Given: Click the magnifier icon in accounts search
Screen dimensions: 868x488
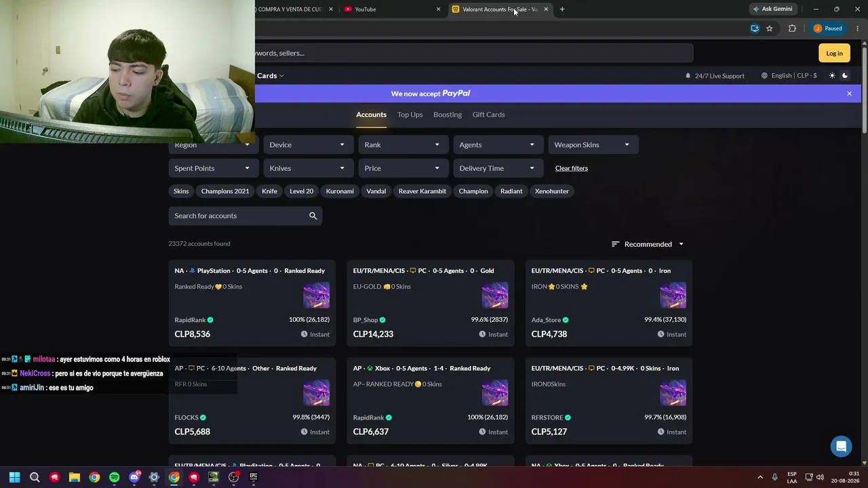Looking at the screenshot, I should pos(313,216).
